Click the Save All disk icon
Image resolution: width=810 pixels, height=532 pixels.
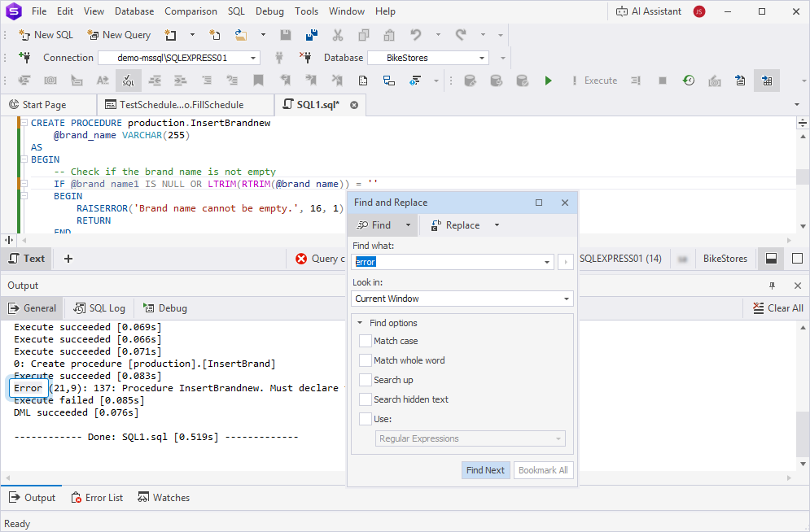[x=311, y=35]
